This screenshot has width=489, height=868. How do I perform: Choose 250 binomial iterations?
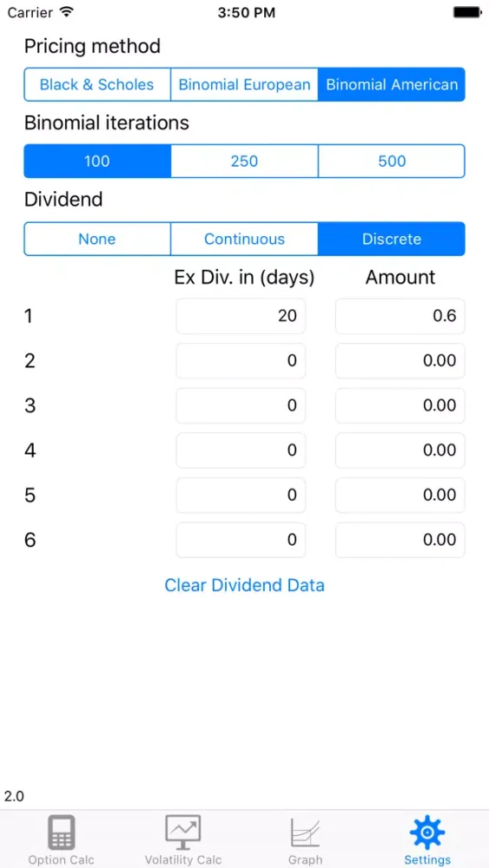244,161
